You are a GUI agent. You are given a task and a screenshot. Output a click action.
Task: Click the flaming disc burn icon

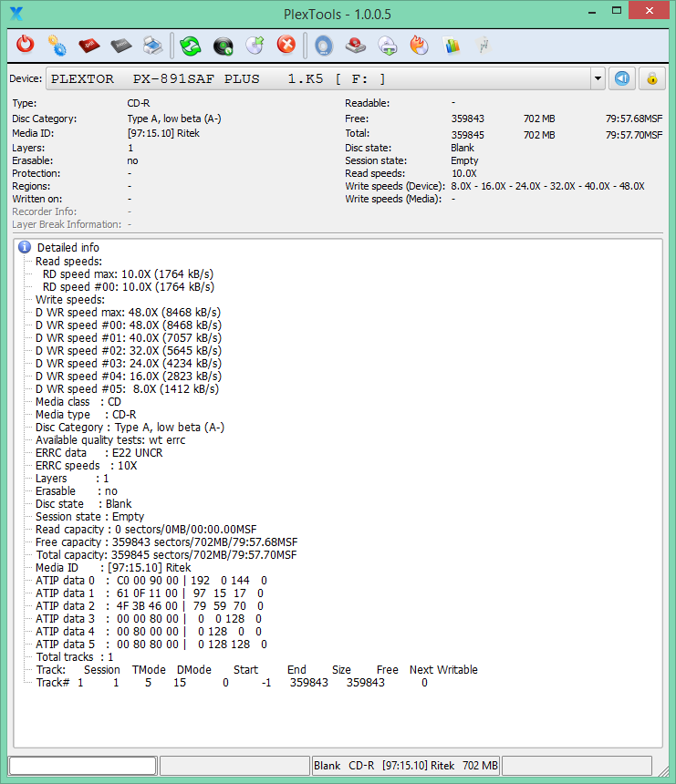(420, 45)
